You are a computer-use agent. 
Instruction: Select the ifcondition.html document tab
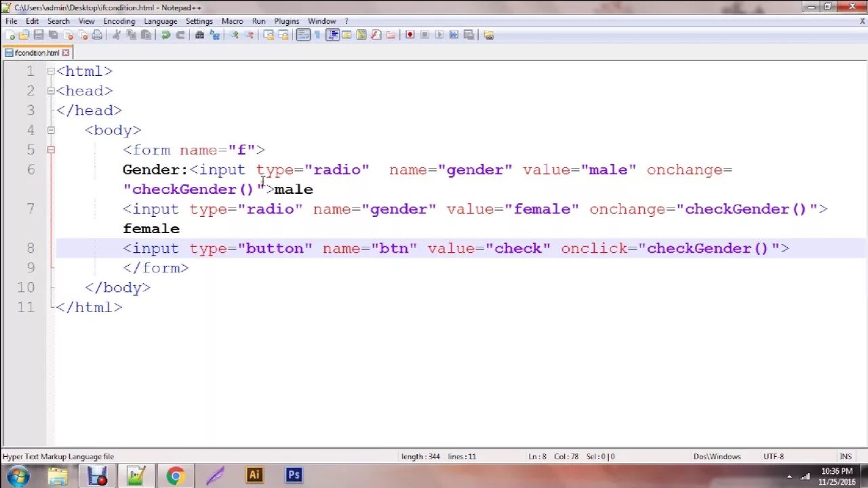pyautogui.click(x=37, y=53)
